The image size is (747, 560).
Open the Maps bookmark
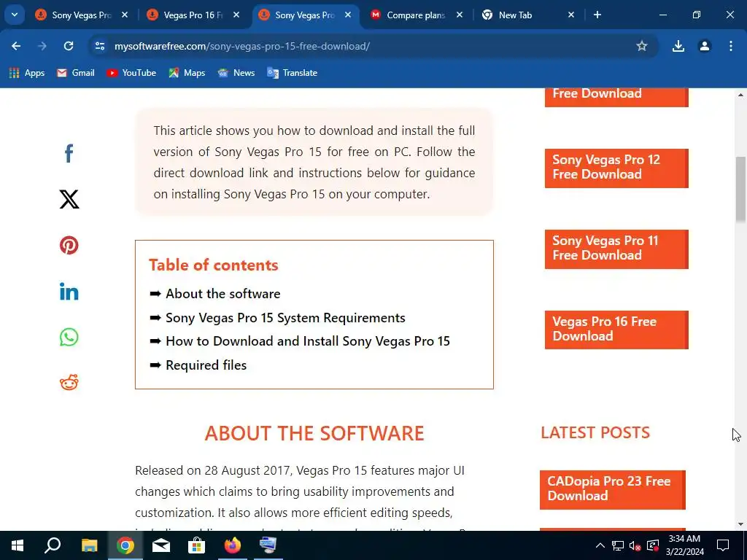pos(187,73)
